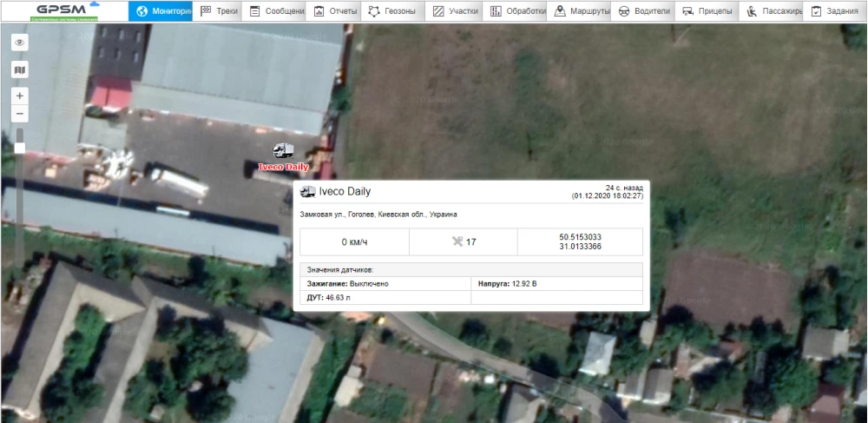The height and width of the screenshot is (423, 868).
Task: Zoom in with the plus button
Action: point(20,96)
